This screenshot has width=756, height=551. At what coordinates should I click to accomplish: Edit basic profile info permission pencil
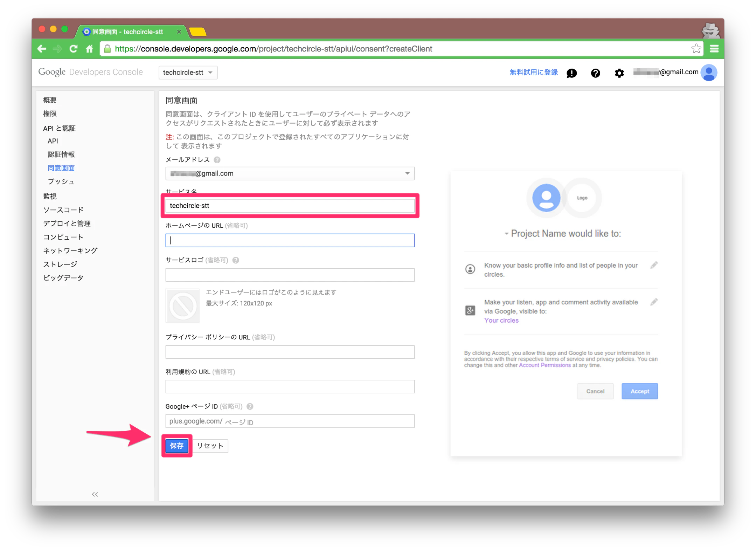[x=654, y=265]
